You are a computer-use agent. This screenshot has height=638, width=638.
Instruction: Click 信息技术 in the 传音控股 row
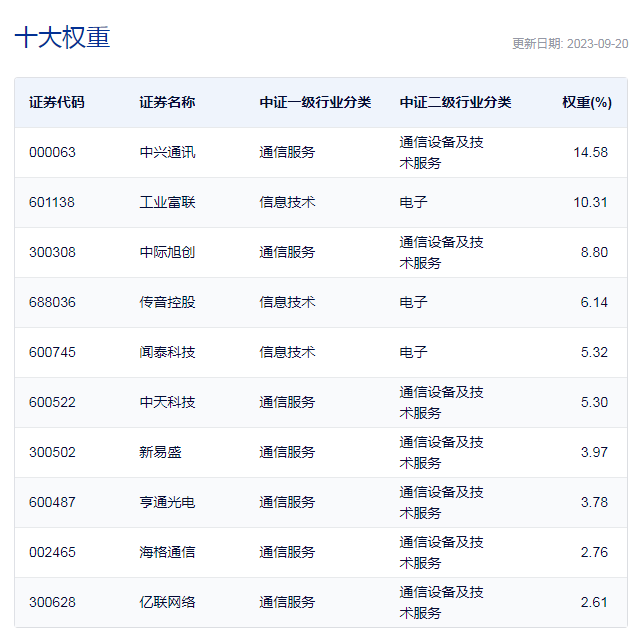pyautogui.click(x=287, y=302)
